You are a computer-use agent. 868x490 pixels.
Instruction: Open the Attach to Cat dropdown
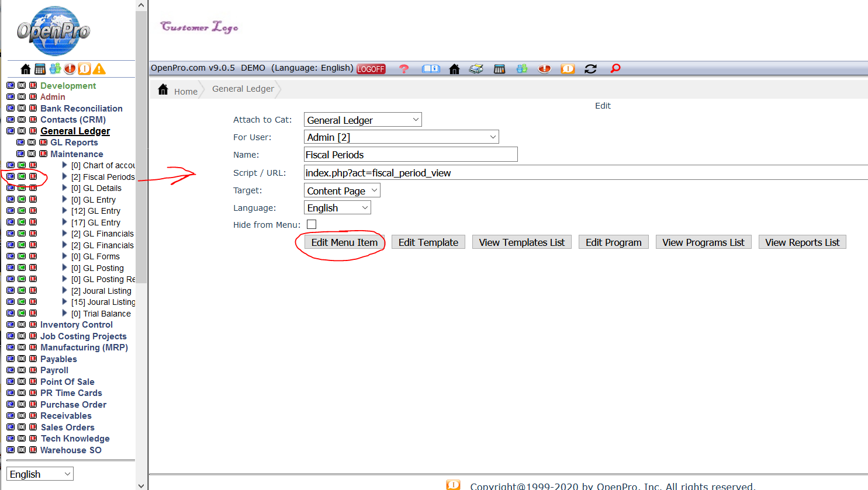point(362,120)
